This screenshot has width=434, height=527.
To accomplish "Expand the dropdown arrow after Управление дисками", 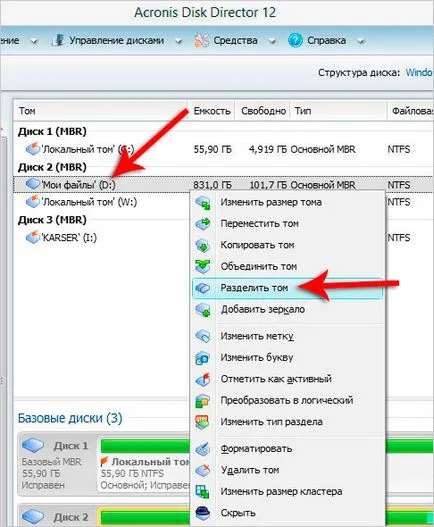I will [179, 41].
